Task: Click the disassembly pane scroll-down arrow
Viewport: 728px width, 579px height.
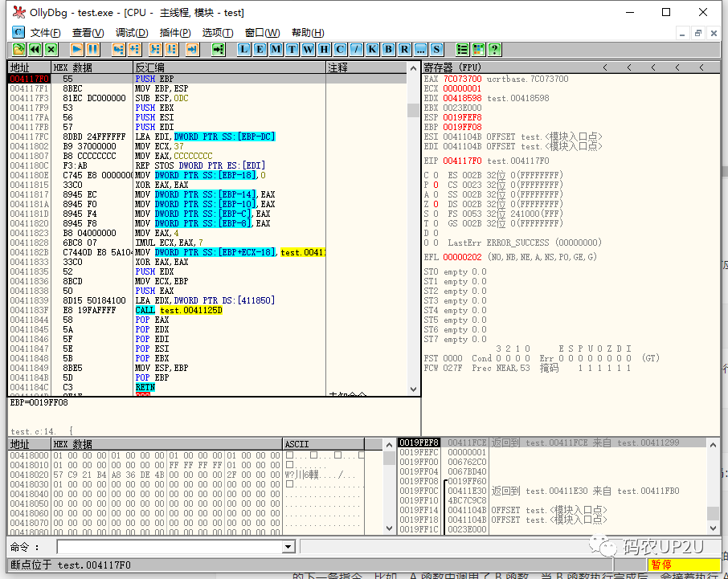Action: [413, 389]
